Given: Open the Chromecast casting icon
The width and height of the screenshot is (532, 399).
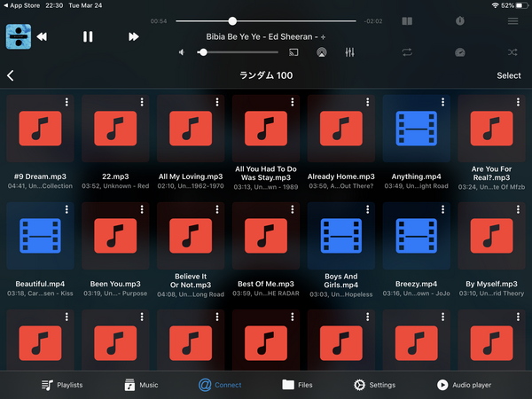Looking at the screenshot, I should [293, 52].
